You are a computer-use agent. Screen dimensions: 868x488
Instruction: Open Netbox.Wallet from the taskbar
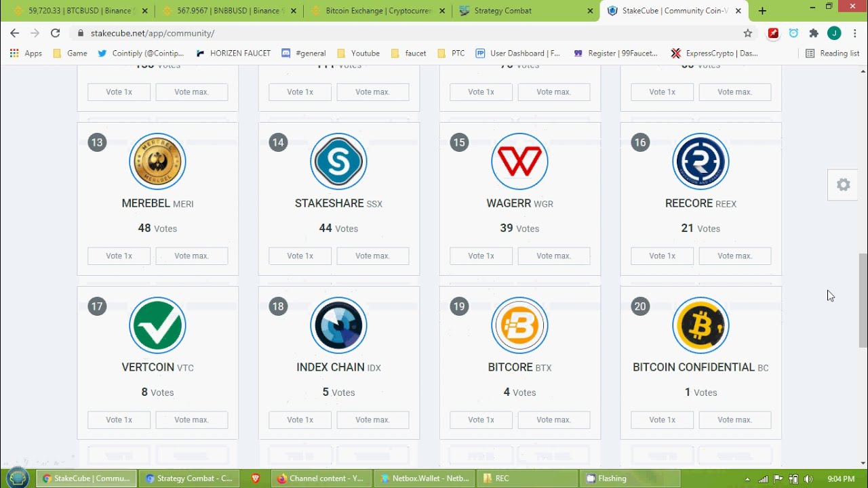pos(424,479)
